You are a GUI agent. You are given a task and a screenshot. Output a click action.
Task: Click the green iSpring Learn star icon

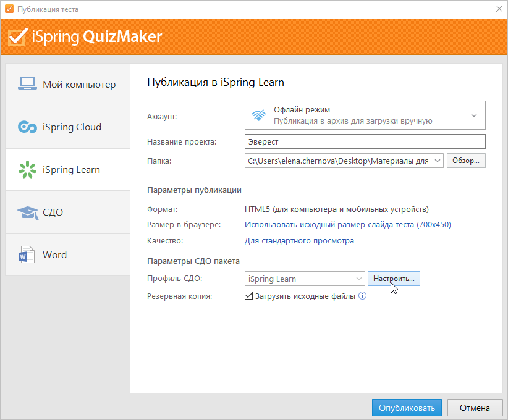(x=27, y=169)
